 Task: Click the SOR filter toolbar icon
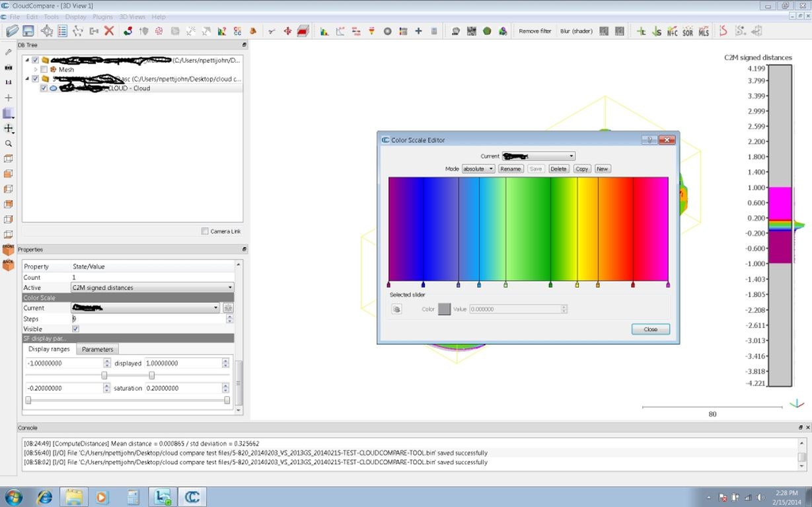(688, 31)
